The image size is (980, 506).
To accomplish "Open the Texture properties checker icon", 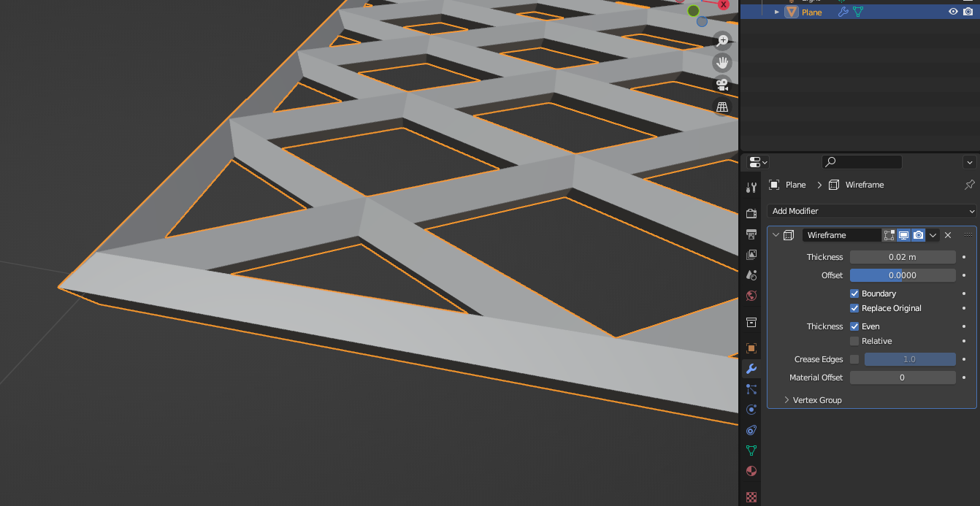I will click(x=751, y=497).
